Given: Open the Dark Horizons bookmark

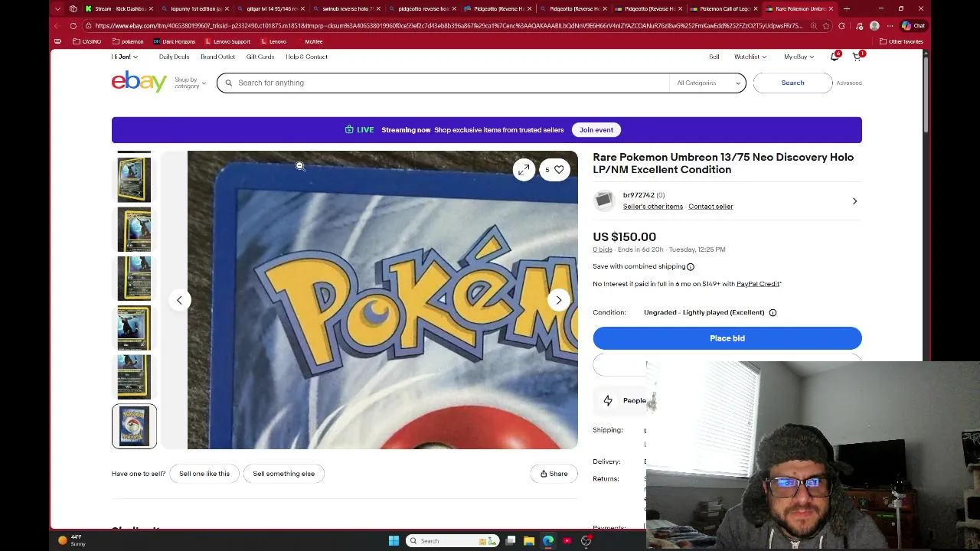Looking at the screenshot, I should (175, 41).
